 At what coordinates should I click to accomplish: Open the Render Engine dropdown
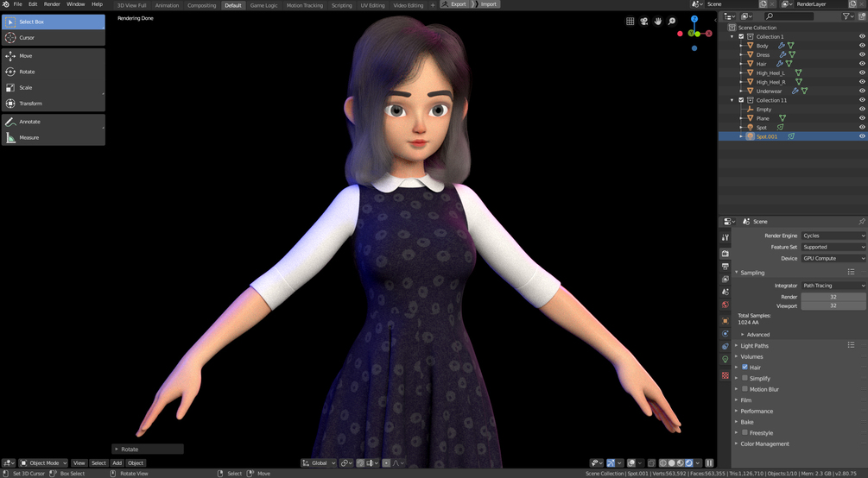(x=833, y=236)
